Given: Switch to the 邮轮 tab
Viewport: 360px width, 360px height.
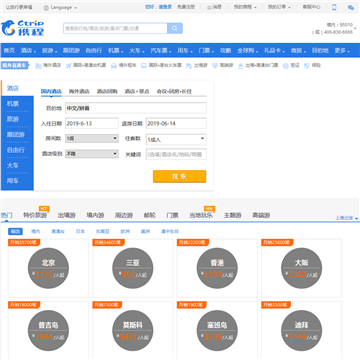Looking at the screenshot, I should (150, 215).
